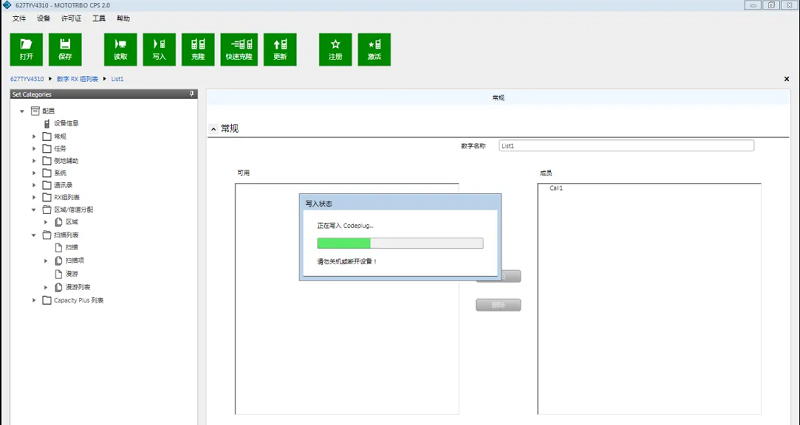Collapse the 区域/信道分配 folder arrow
The height and width of the screenshot is (425, 800).
coord(34,210)
